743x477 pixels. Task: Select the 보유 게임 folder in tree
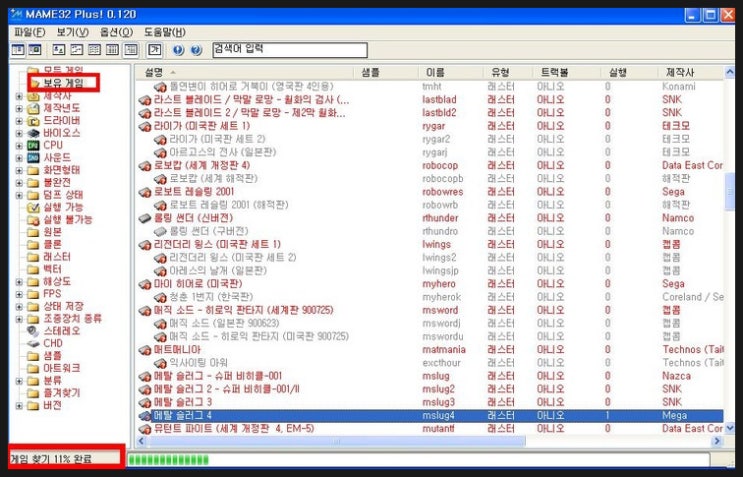(x=63, y=83)
